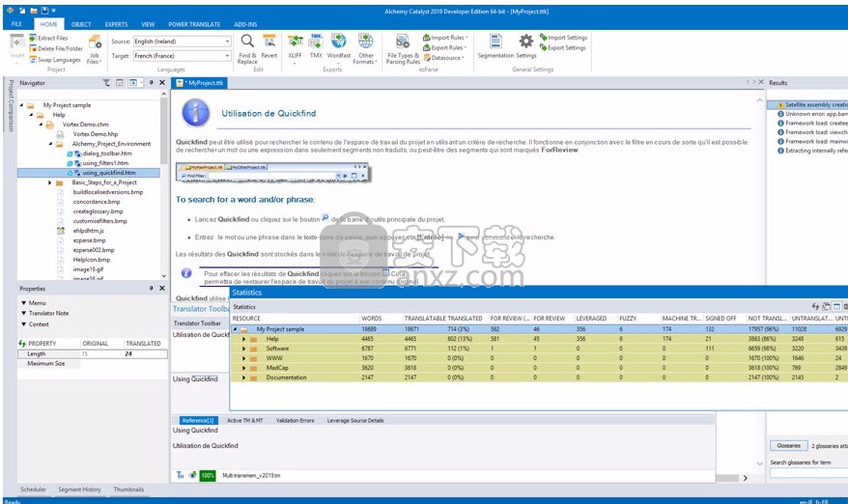The width and height of the screenshot is (848, 504).
Task: Pin the Navigator panel
Action: tap(152, 83)
